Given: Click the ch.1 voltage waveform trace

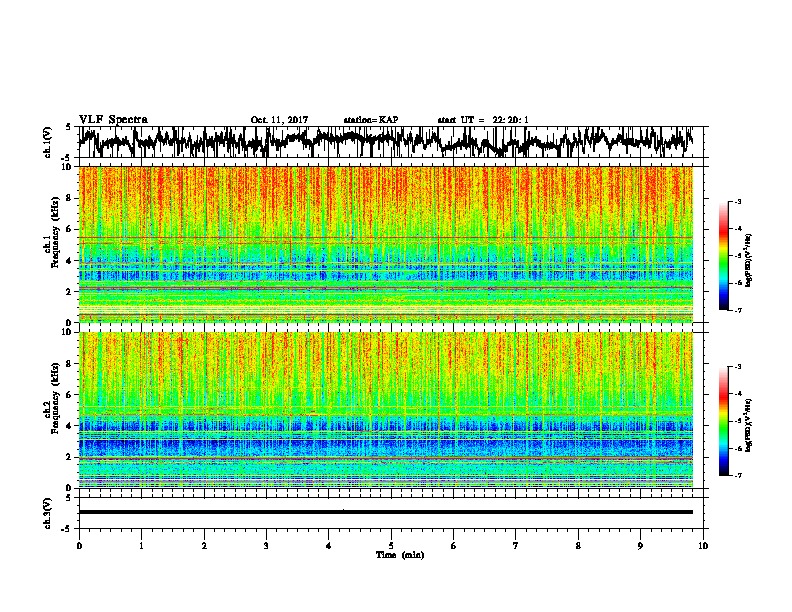Looking at the screenshot, I should (386, 141).
